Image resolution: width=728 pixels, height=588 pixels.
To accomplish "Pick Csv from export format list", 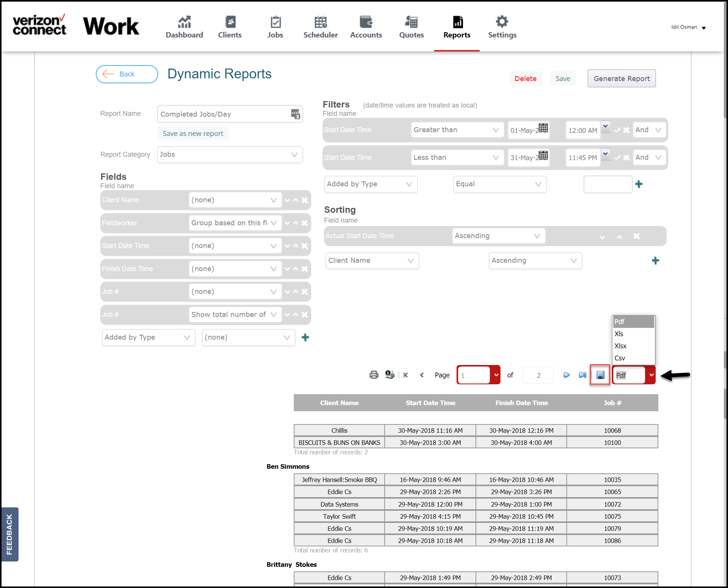I will point(633,358).
